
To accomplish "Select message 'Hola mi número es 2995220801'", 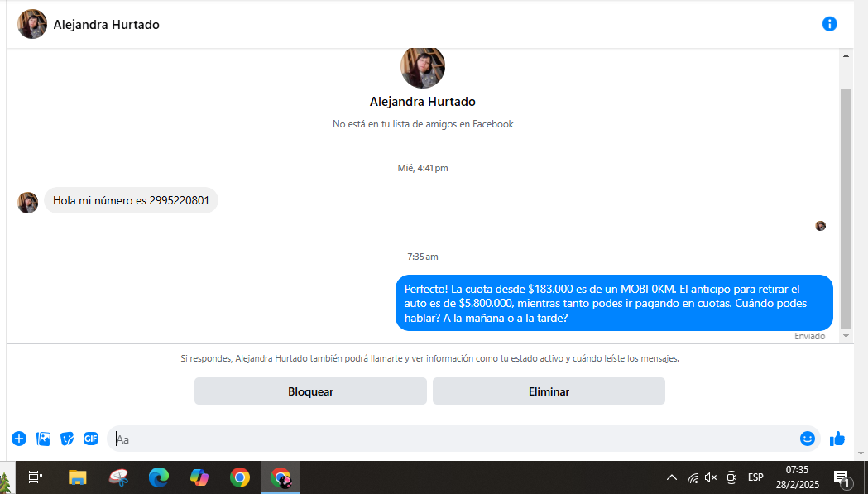I will [132, 200].
